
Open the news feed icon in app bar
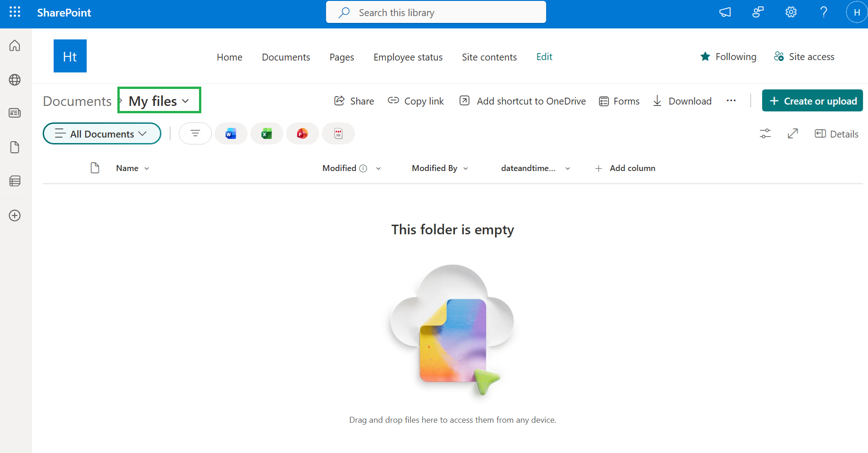point(15,113)
